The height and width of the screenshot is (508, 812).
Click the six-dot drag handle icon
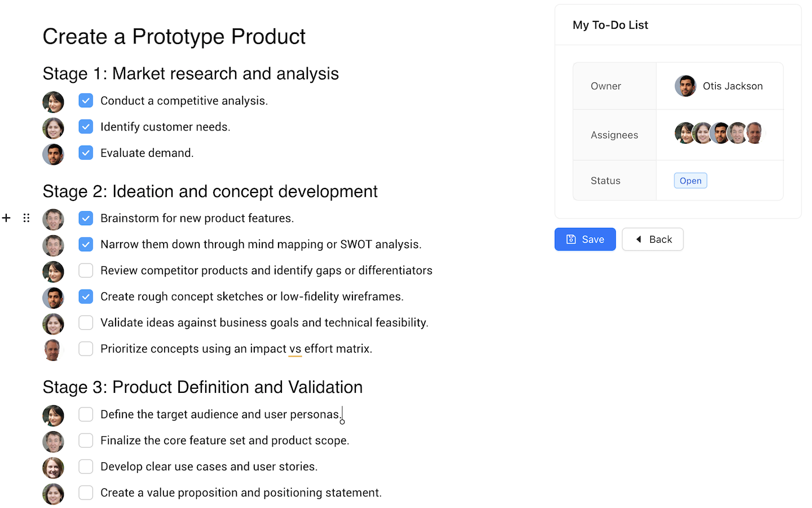click(26, 218)
